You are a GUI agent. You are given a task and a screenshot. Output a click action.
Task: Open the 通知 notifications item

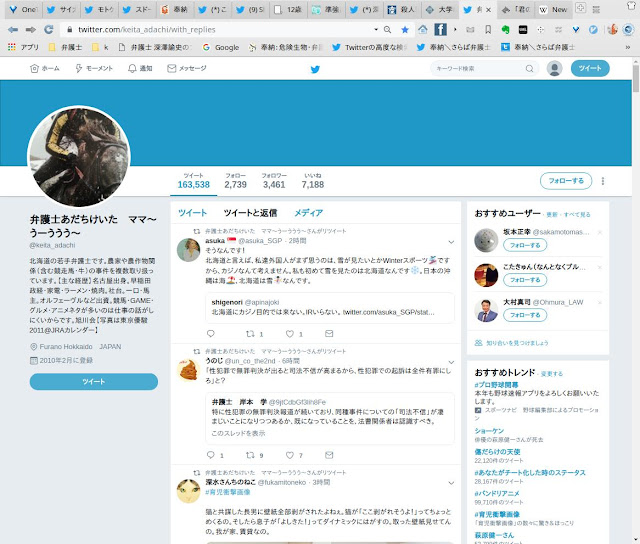pos(140,69)
